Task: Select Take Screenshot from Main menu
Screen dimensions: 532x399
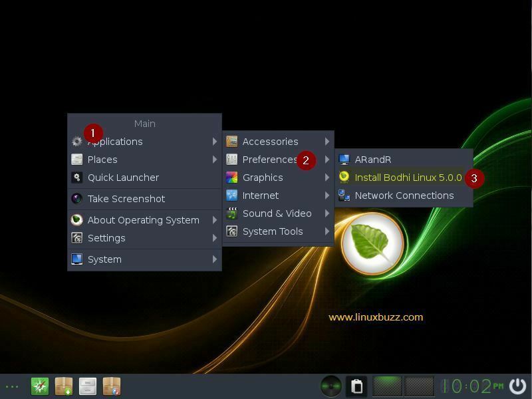Action: click(144, 198)
